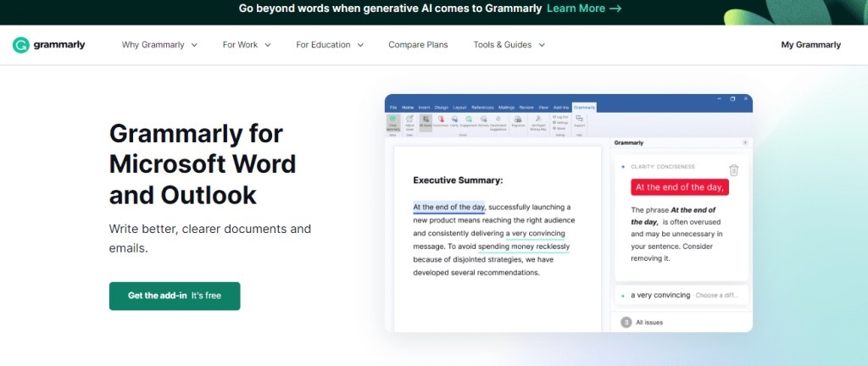Switch to the Review ribbon tab
This screenshot has width=868, height=366.
(526, 108)
